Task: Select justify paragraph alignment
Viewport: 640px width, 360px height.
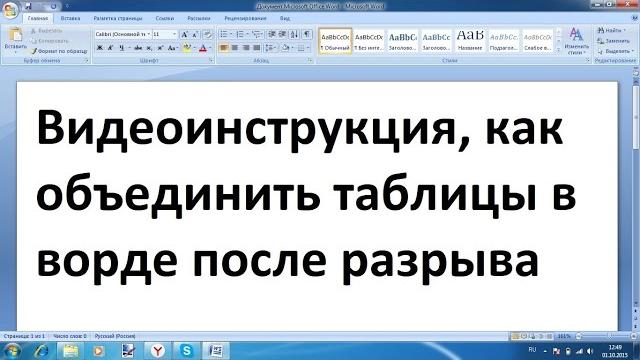Action: [256, 48]
